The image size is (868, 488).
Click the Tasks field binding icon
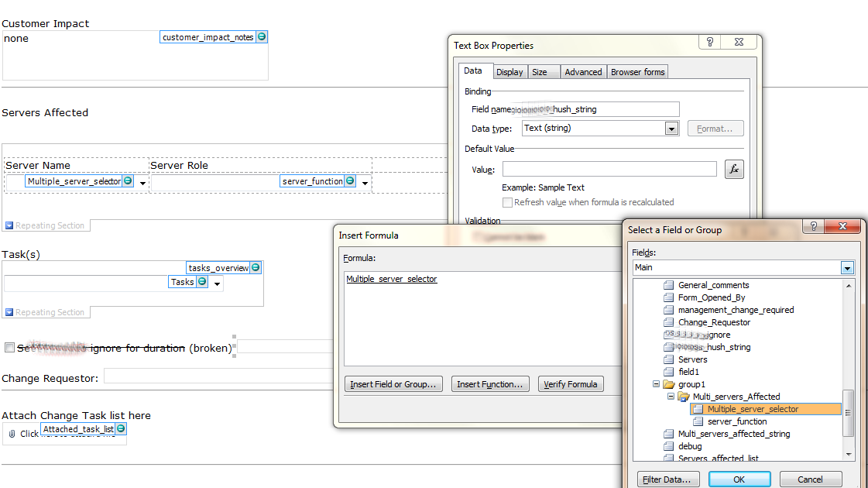(204, 283)
